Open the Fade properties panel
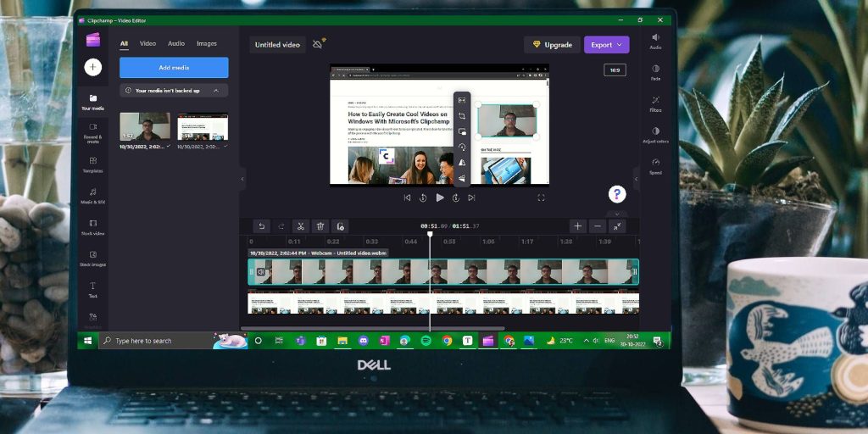Screen dimensions: 868x434 pyautogui.click(x=655, y=73)
